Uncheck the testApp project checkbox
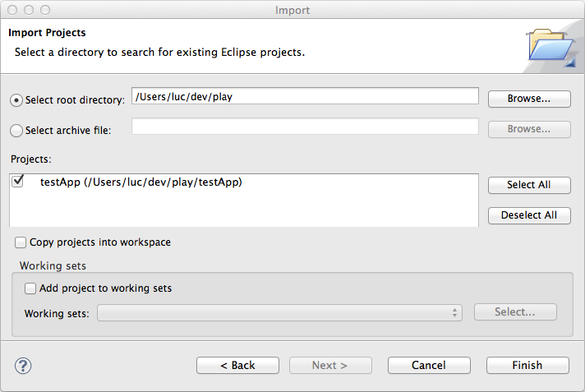 point(19,182)
